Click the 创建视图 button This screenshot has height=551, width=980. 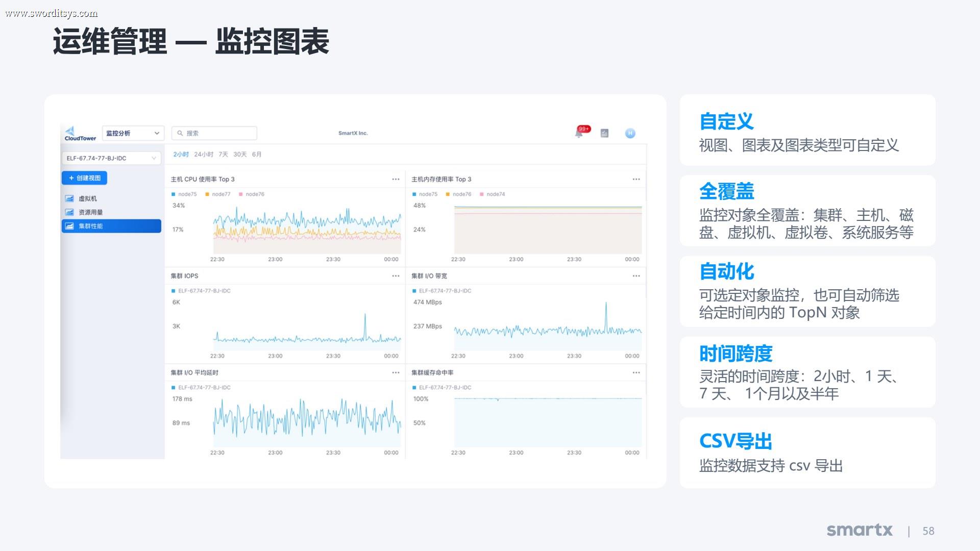point(84,178)
